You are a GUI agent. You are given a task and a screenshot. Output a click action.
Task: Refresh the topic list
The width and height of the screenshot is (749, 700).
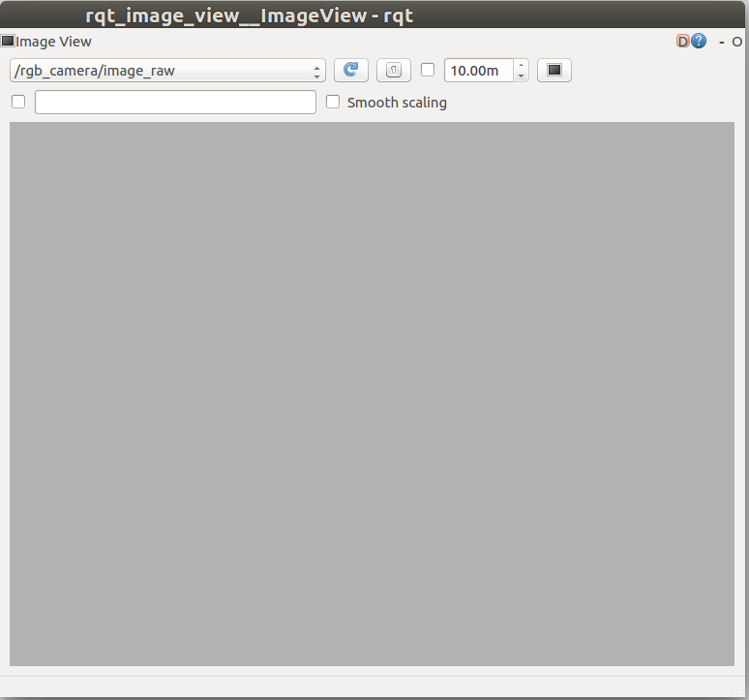point(350,71)
